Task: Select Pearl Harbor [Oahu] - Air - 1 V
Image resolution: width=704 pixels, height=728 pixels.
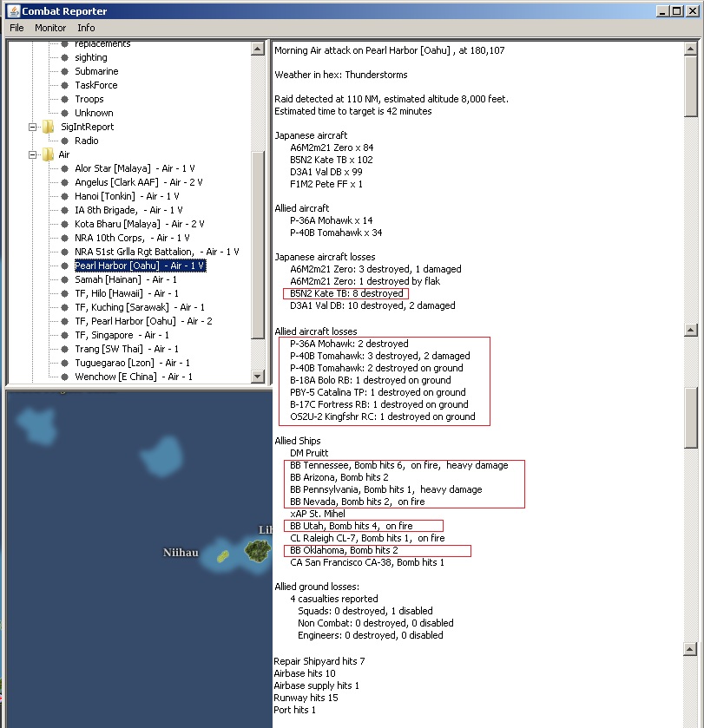Action: click(140, 266)
